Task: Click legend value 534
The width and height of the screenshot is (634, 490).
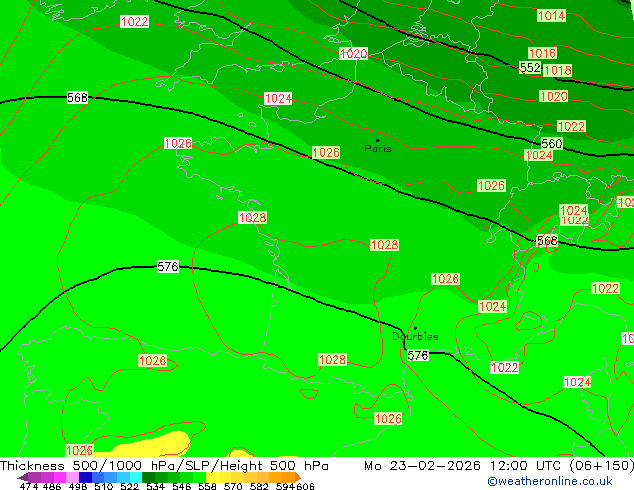Action: tap(155, 486)
